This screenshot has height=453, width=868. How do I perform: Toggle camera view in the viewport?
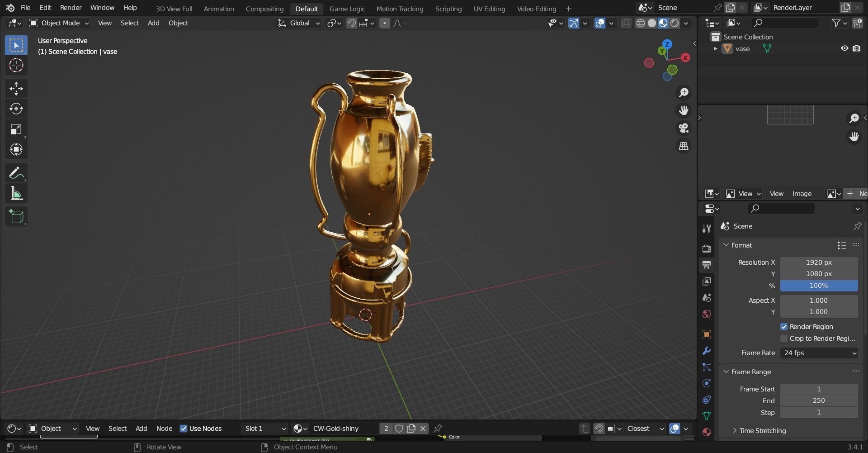[x=684, y=128]
